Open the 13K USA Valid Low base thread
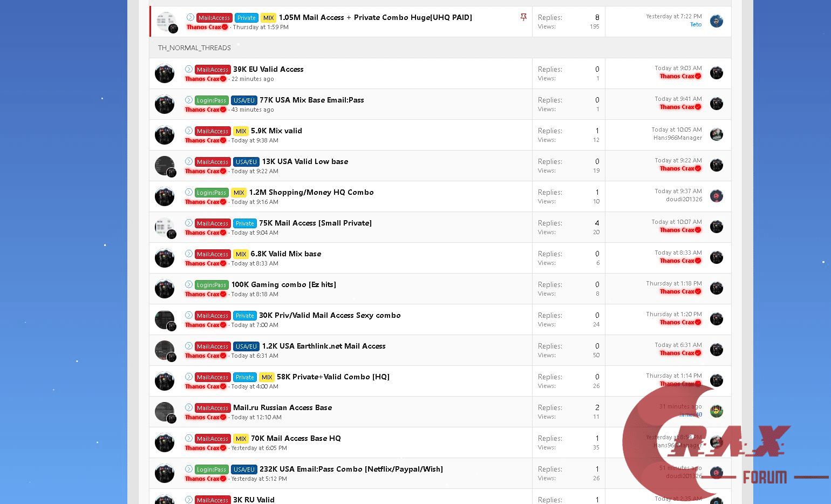The image size is (831, 504). click(305, 161)
